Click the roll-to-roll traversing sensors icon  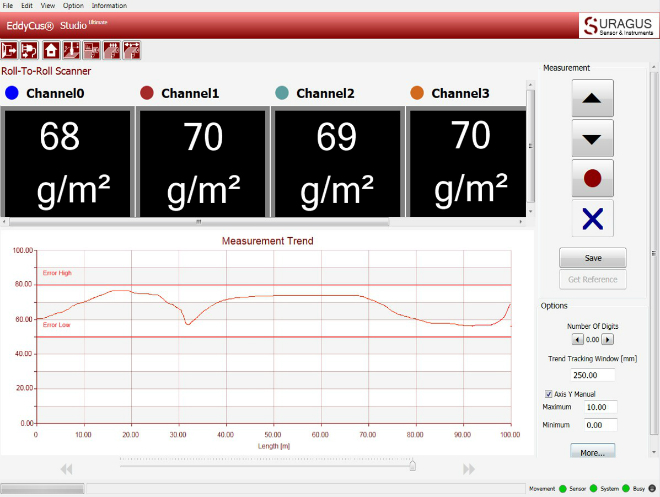132,50
